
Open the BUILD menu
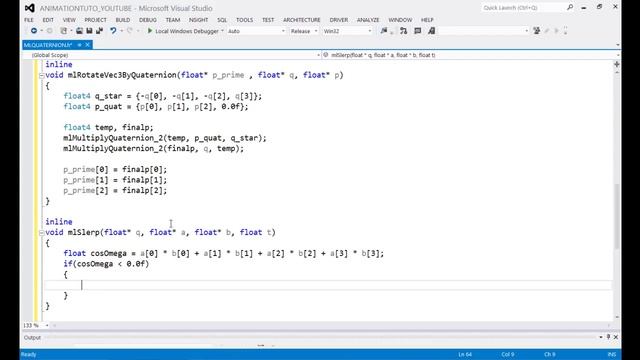[123, 20]
